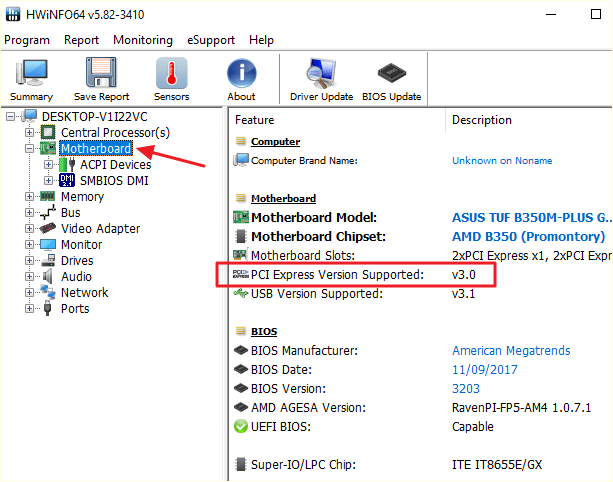Open the Help menu
Image resolution: width=613 pixels, height=482 pixels.
tap(261, 40)
